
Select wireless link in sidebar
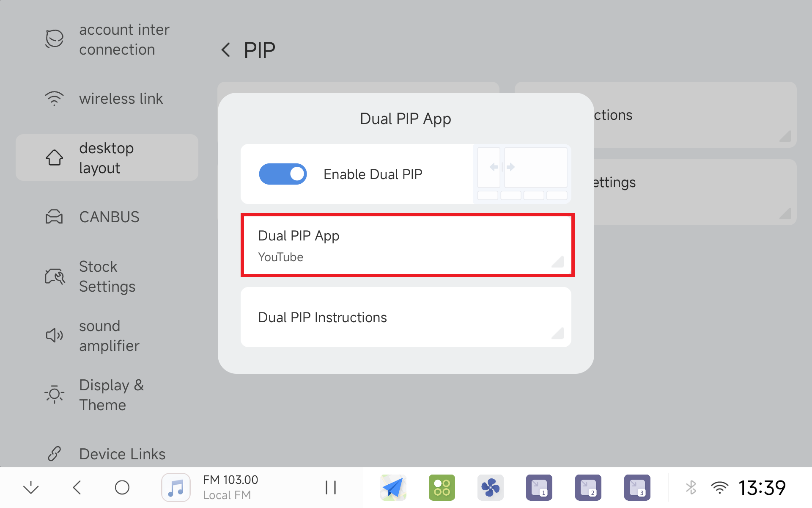[x=107, y=99]
